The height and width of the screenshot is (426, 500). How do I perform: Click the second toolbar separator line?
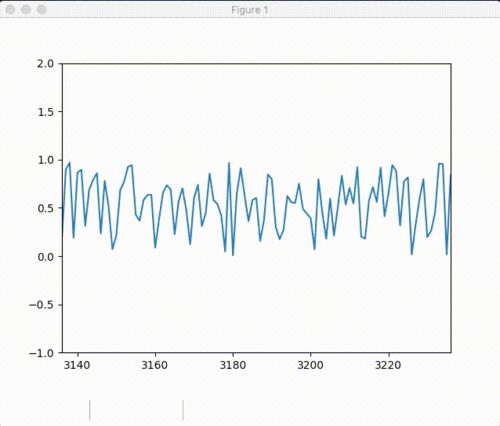click(183, 410)
